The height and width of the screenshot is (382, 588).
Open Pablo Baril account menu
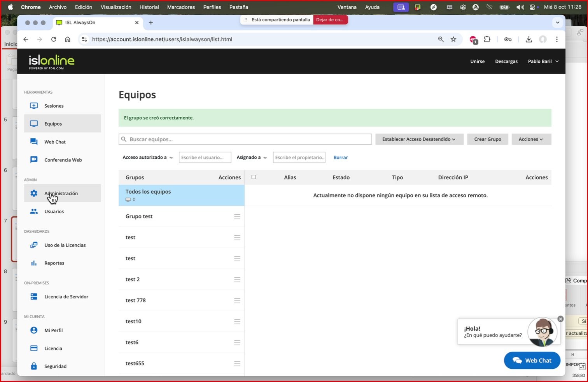tap(543, 61)
